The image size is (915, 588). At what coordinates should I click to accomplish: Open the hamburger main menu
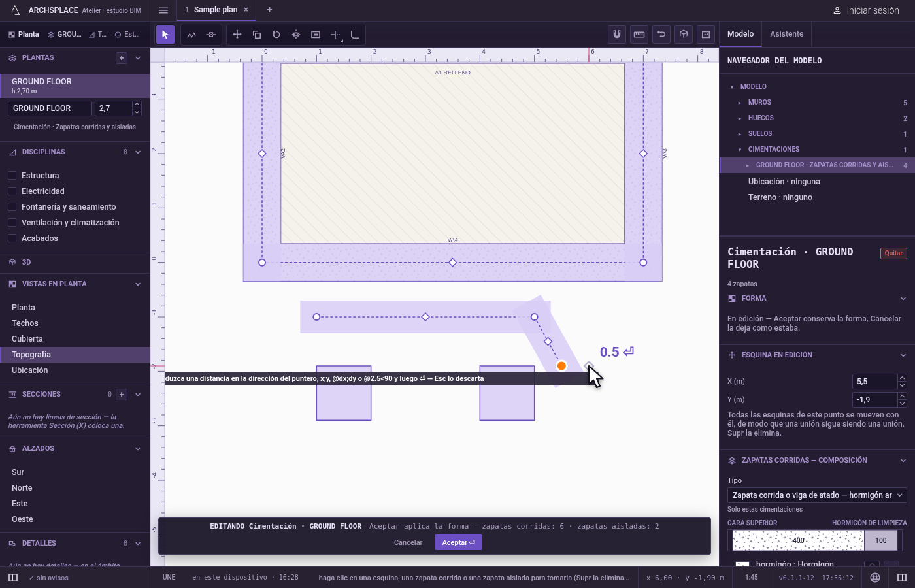tap(163, 10)
